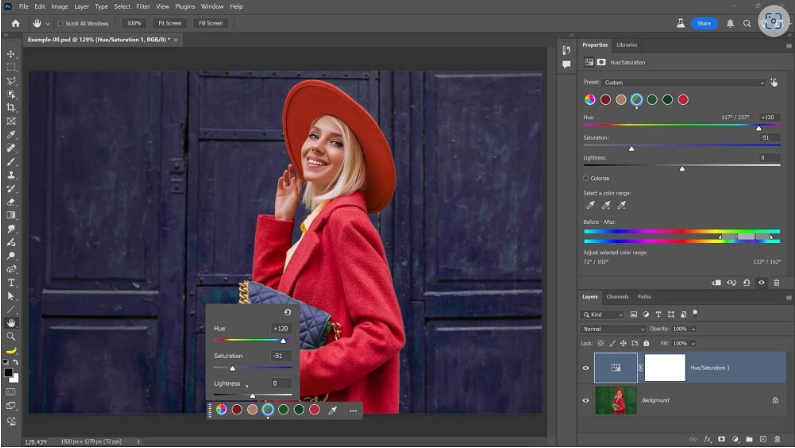Select the Object Selection tool

coord(11,94)
